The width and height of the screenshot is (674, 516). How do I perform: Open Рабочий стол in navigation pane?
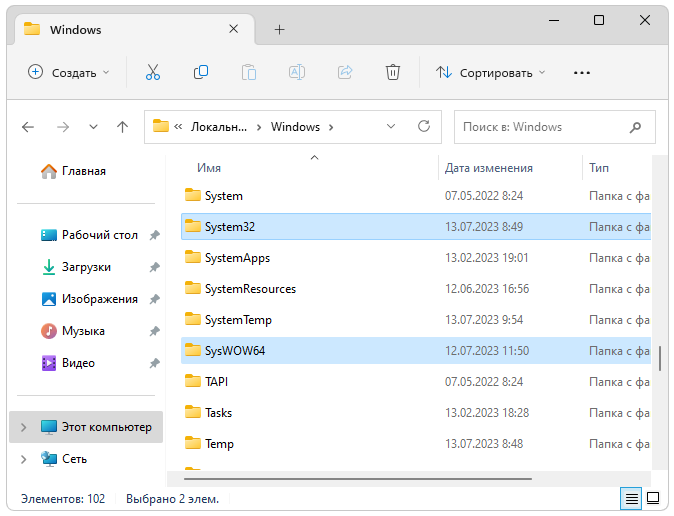[99, 235]
